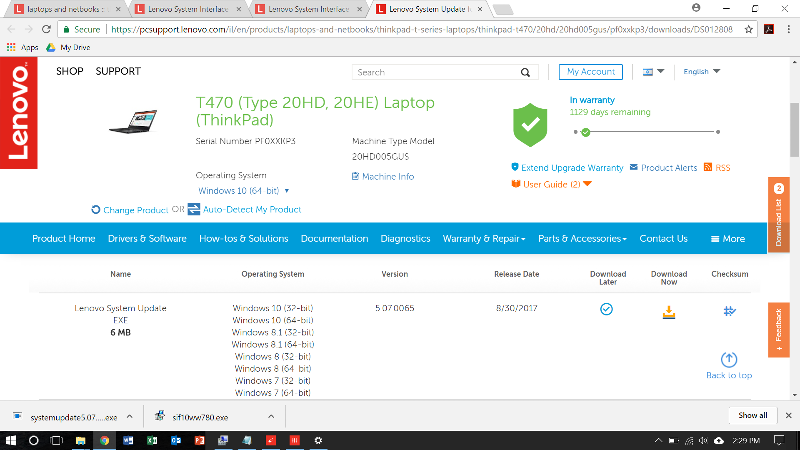Viewport: 800px width, 450px height.
Task: Expand the User Guide (2) dropdown
Action: (587, 184)
